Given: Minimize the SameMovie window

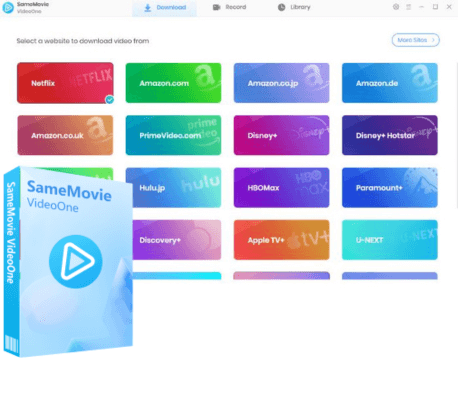Looking at the screenshot, I should (422, 7).
